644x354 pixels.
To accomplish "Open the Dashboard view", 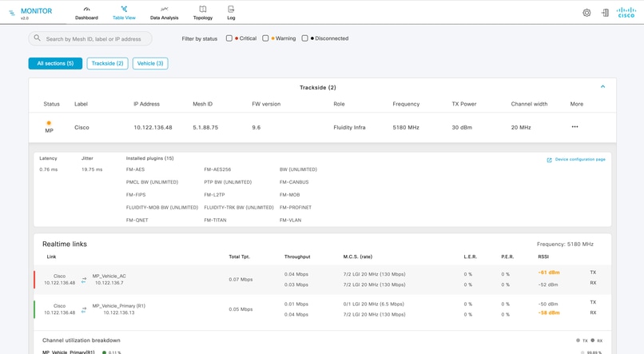I will click(86, 13).
